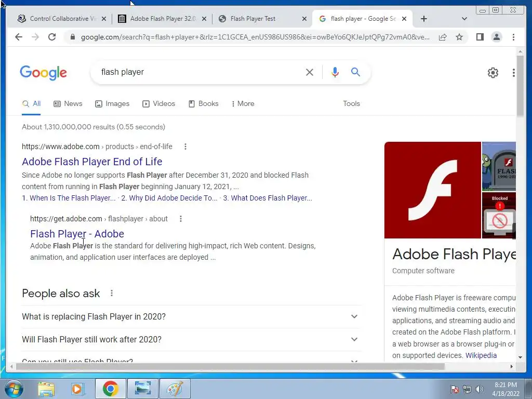Open the Chrome profile avatar
532x399 pixels.
[496, 37]
